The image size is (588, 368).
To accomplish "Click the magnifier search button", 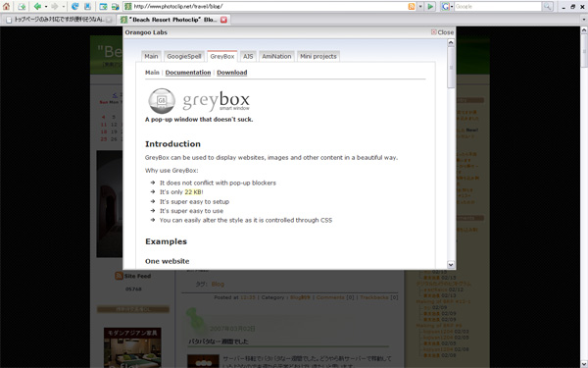I will (x=548, y=7).
